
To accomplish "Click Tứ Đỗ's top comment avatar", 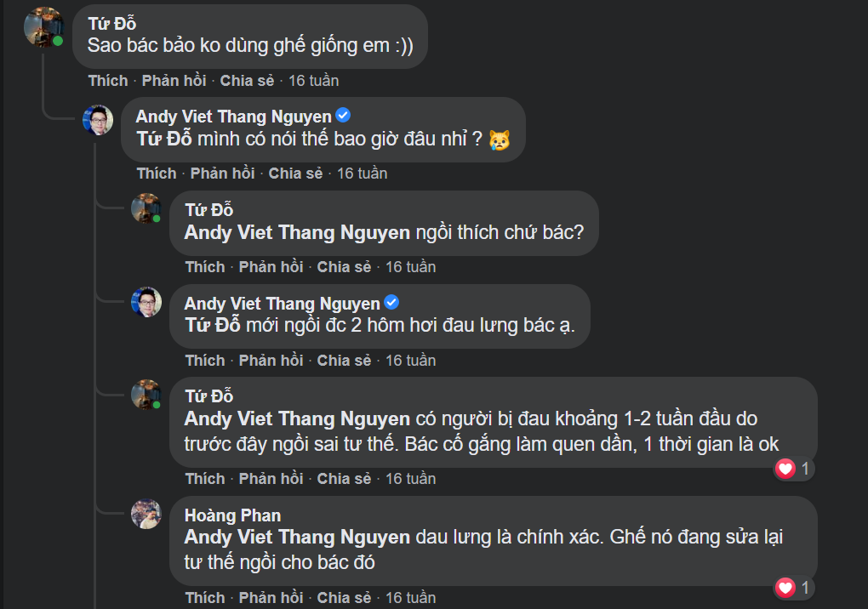I will 43,27.
